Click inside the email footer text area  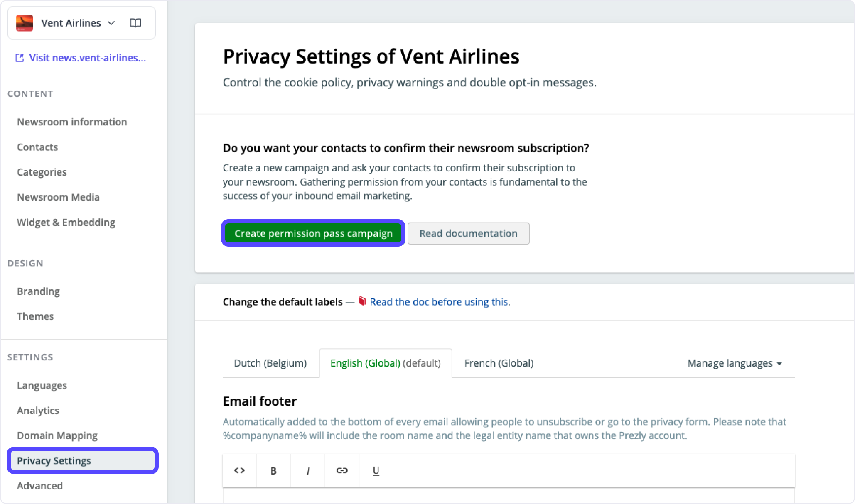point(509,496)
